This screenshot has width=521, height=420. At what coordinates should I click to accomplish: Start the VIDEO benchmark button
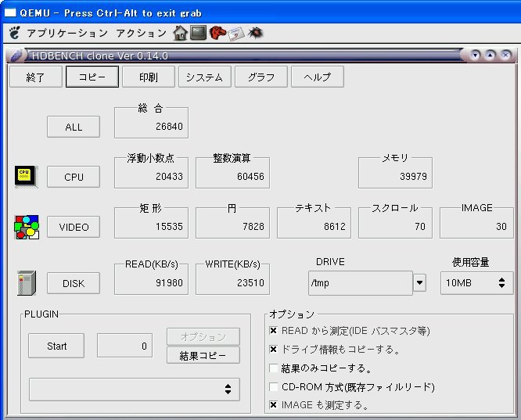tap(74, 227)
